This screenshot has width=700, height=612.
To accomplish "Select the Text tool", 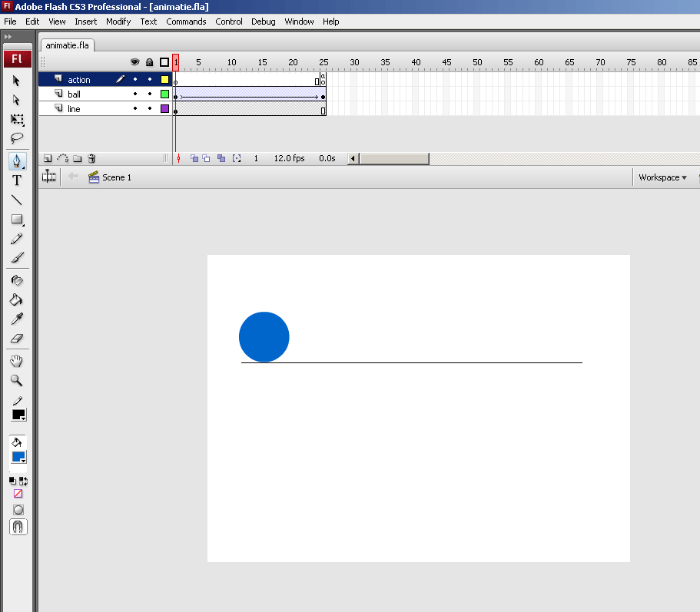I will pyautogui.click(x=17, y=180).
